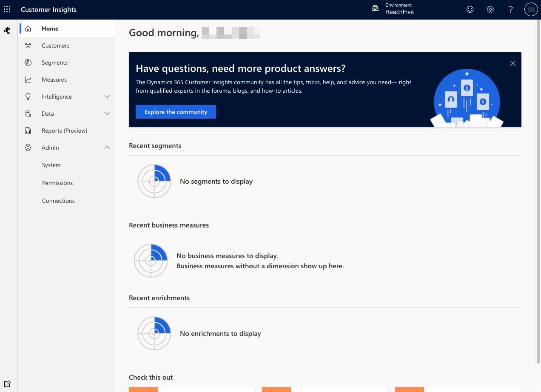
Task: Click the 'Recent enrichments' heading
Action: tap(159, 298)
